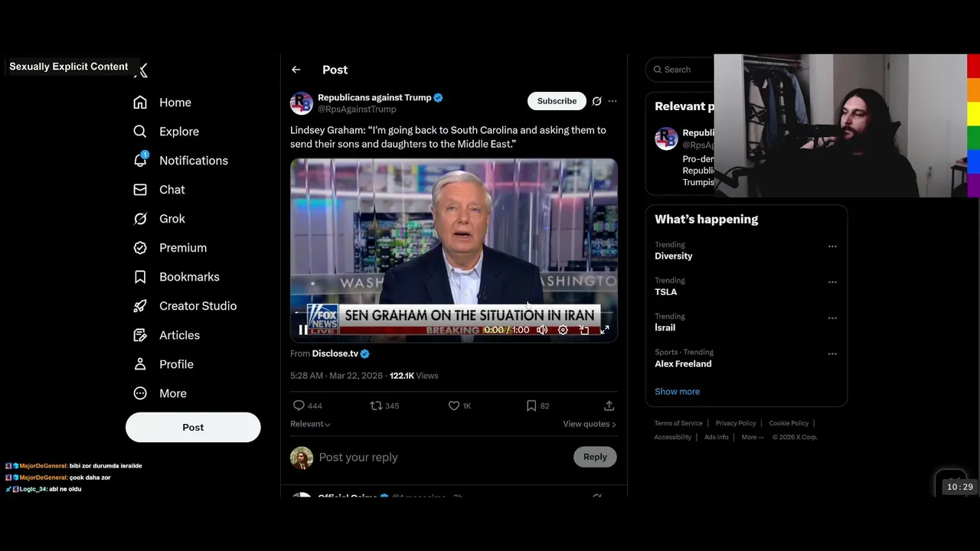Click the Bookmarks sidebar icon
This screenshot has width=980, height=551.
140,277
